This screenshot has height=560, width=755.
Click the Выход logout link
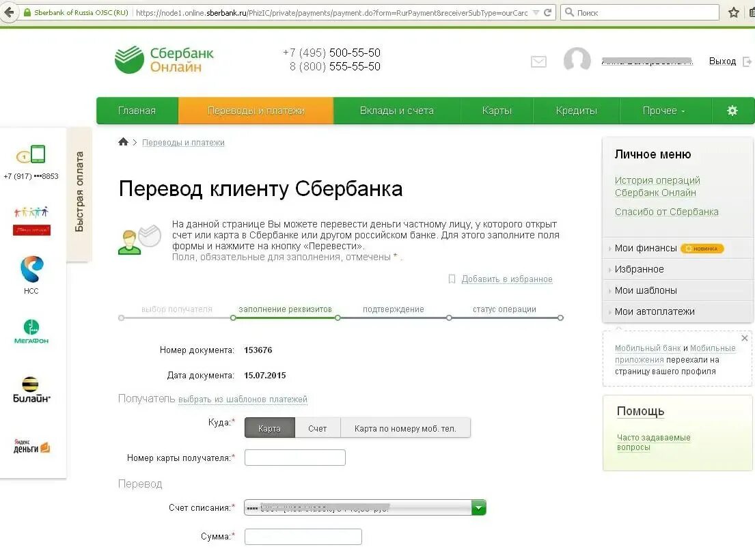click(x=723, y=61)
